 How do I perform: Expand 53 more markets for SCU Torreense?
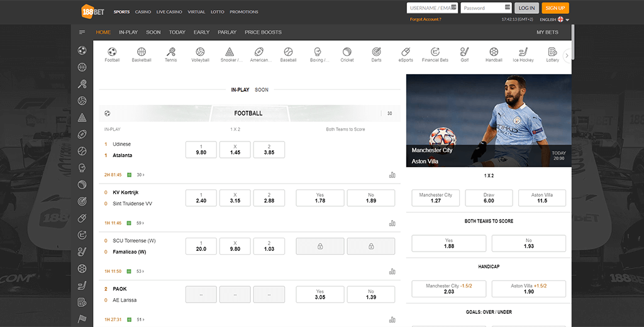(x=141, y=271)
